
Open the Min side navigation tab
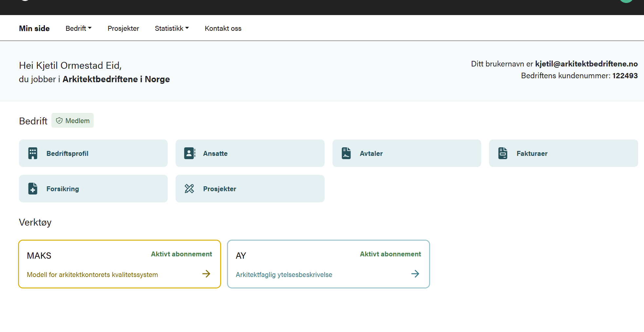(x=34, y=28)
